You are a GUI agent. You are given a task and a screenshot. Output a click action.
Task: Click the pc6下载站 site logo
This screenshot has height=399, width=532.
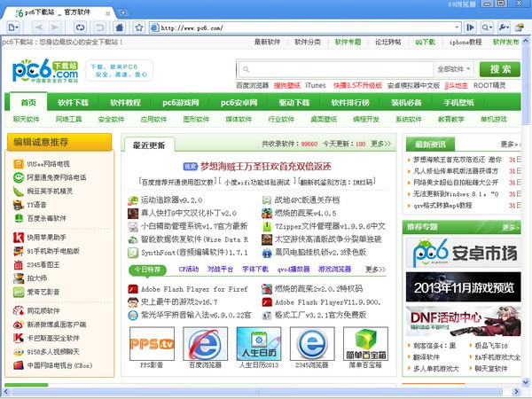click(44, 69)
